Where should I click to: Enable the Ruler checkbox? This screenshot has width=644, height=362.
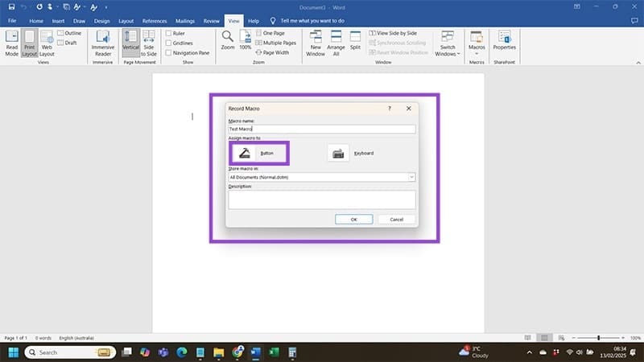(168, 34)
